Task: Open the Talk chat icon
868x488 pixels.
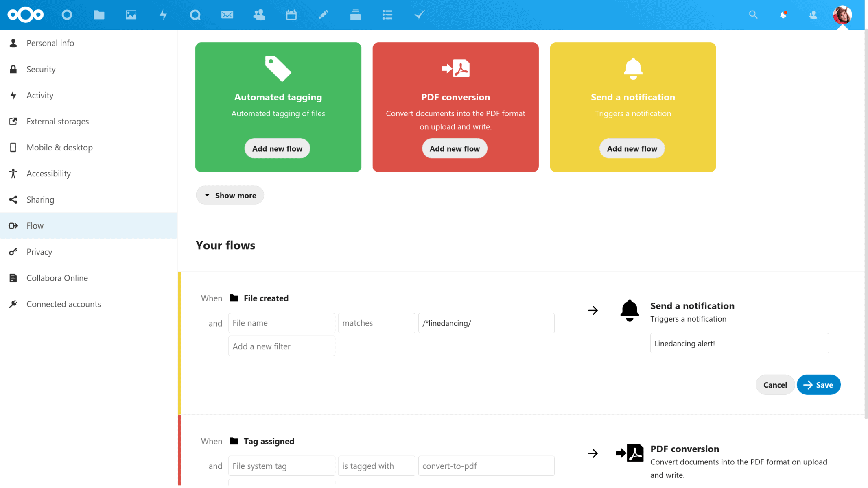Action: 195,15
